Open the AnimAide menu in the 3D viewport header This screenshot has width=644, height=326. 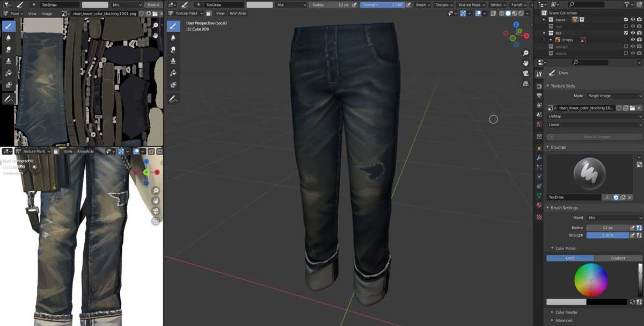coord(237,13)
